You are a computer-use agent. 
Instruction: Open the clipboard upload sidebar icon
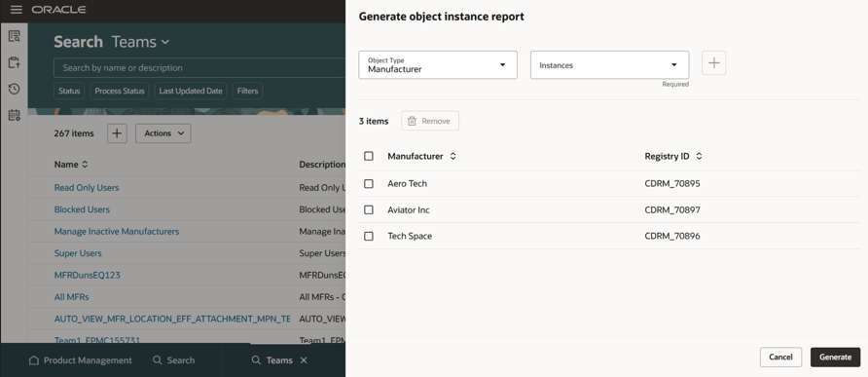[x=14, y=62]
